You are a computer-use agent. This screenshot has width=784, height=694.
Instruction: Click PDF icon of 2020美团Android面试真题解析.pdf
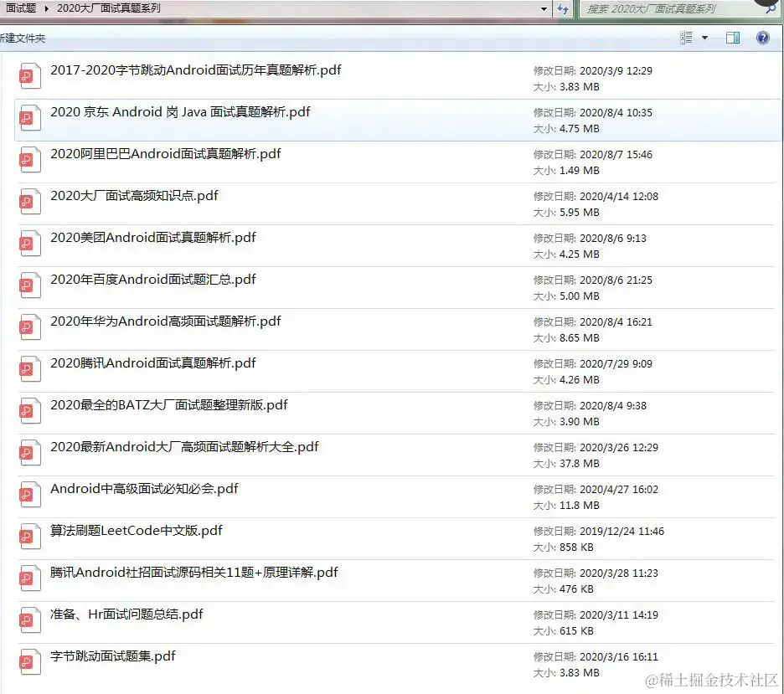tap(29, 244)
